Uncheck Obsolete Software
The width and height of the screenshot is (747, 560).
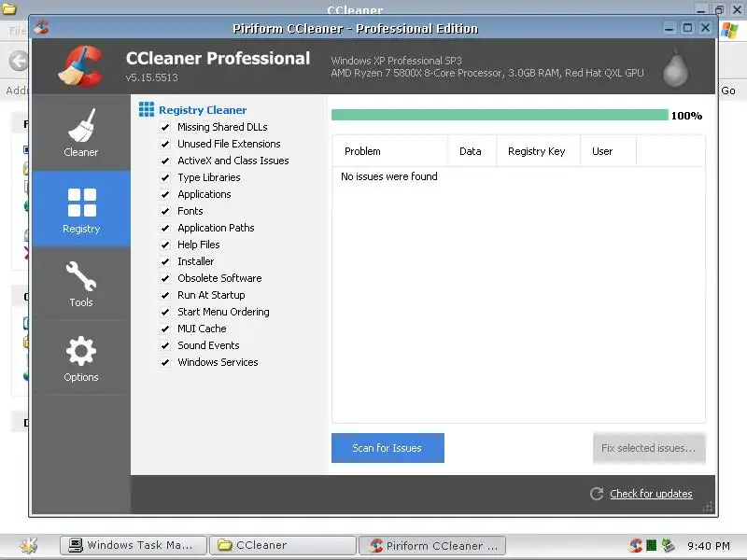pyautogui.click(x=165, y=278)
